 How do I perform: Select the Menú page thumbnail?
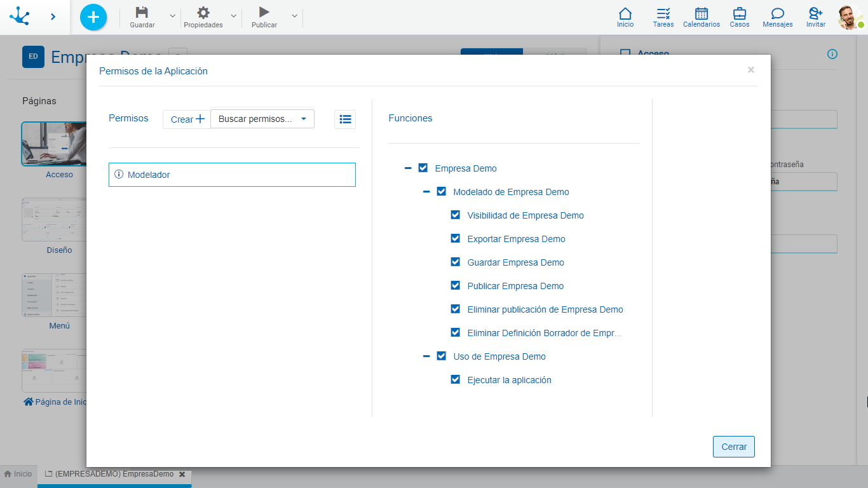[x=55, y=295]
